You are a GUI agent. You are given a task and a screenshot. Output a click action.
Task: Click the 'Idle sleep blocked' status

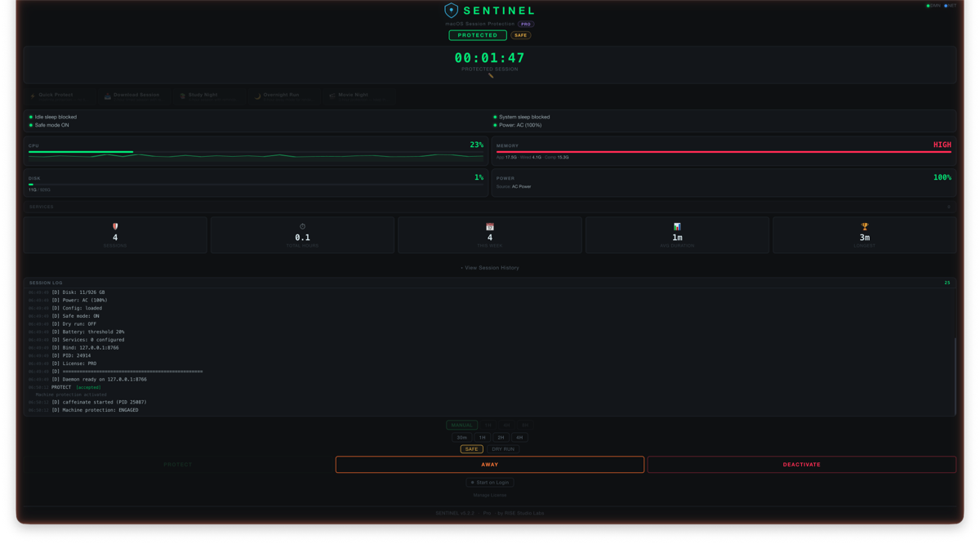[53, 117]
